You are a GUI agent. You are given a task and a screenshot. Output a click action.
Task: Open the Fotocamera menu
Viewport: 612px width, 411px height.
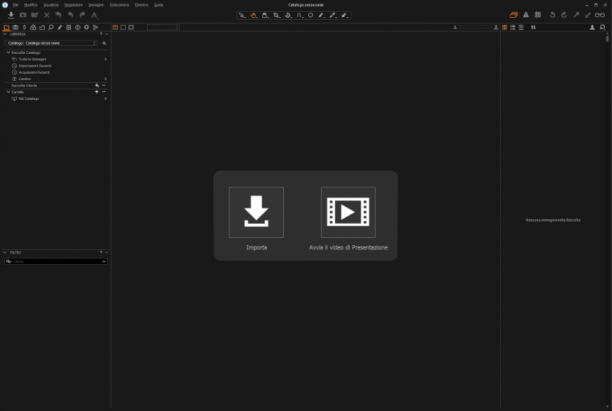pos(119,5)
